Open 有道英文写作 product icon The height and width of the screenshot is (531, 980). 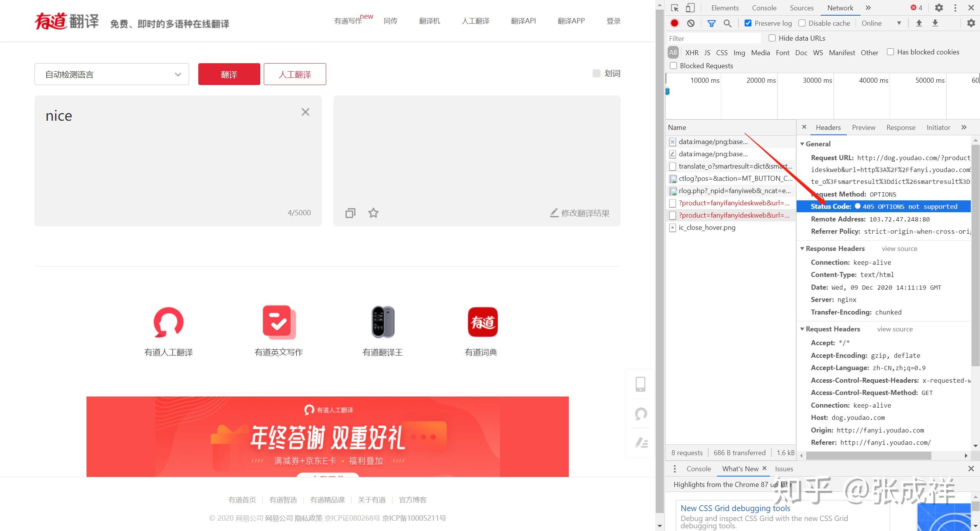coord(279,322)
